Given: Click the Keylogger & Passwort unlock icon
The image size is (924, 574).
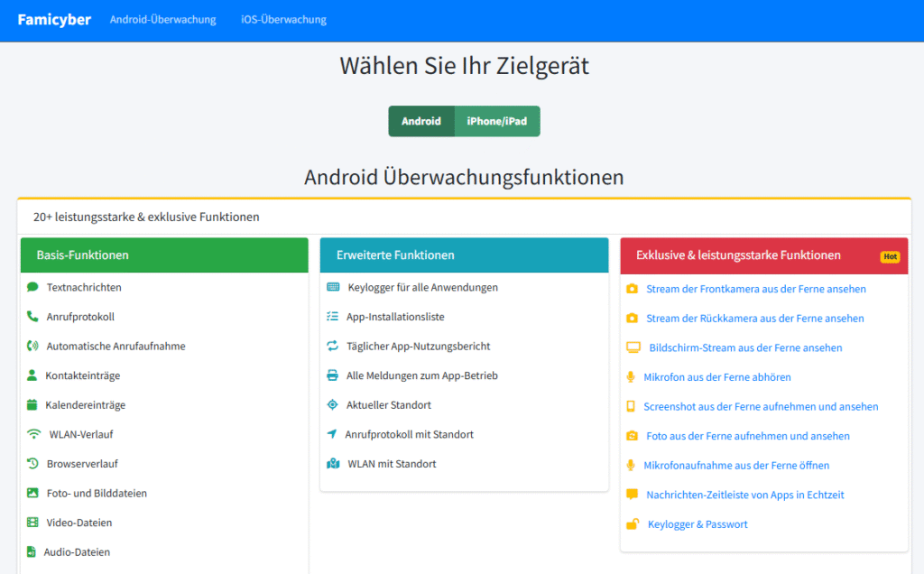Looking at the screenshot, I should [633, 523].
